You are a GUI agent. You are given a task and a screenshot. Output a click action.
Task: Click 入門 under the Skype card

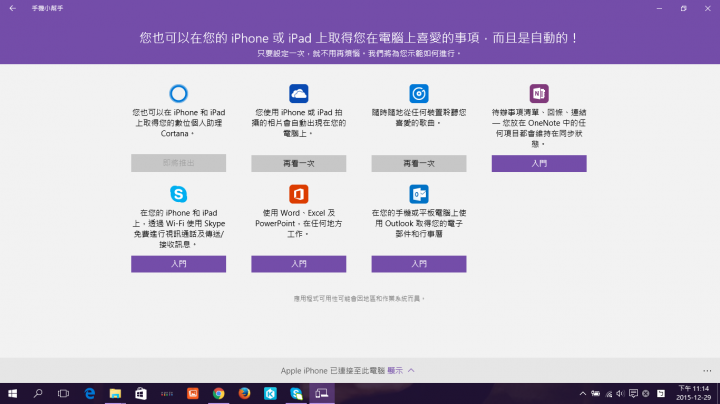click(x=179, y=264)
